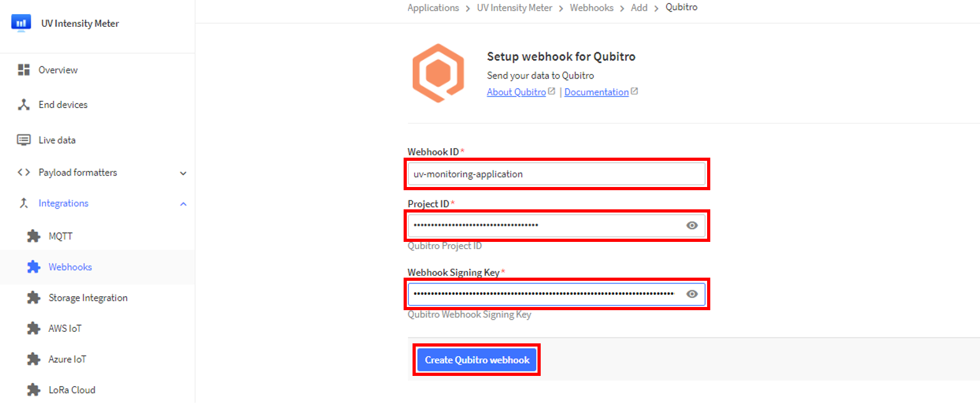Click Webhooks in the breadcrumb

coord(592,8)
